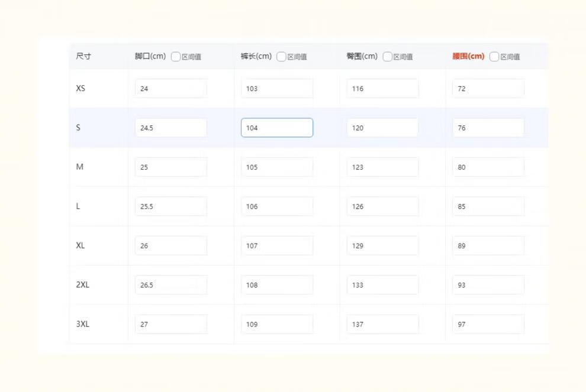Select the 裤长(cm) column header text
586x392 pixels.
coord(256,56)
